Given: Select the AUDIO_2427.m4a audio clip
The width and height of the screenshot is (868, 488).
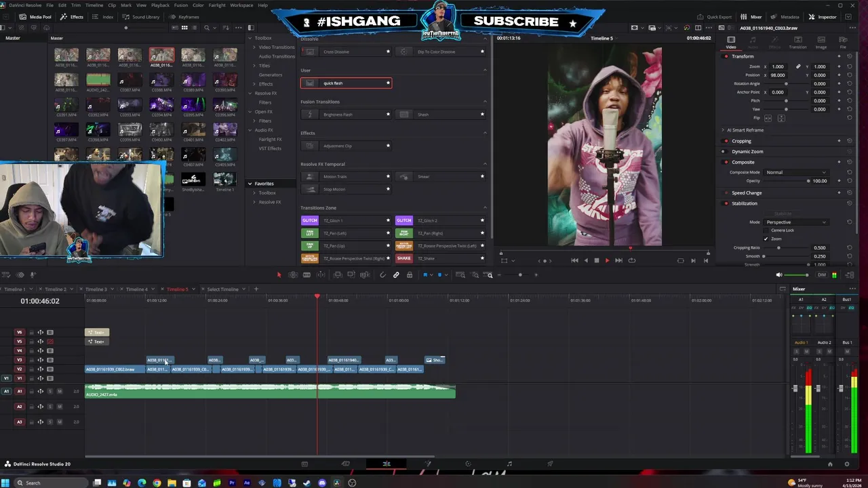Looking at the screenshot, I should click(x=270, y=391).
